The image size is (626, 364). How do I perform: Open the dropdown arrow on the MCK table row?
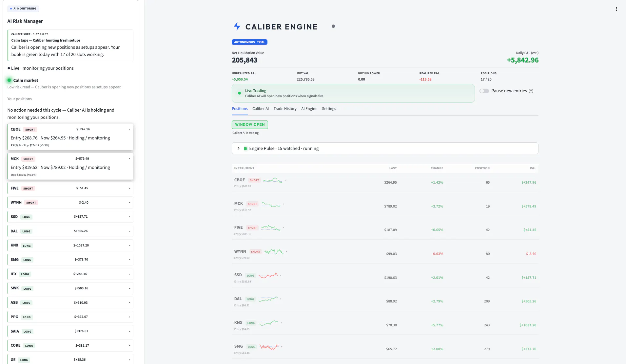click(284, 204)
